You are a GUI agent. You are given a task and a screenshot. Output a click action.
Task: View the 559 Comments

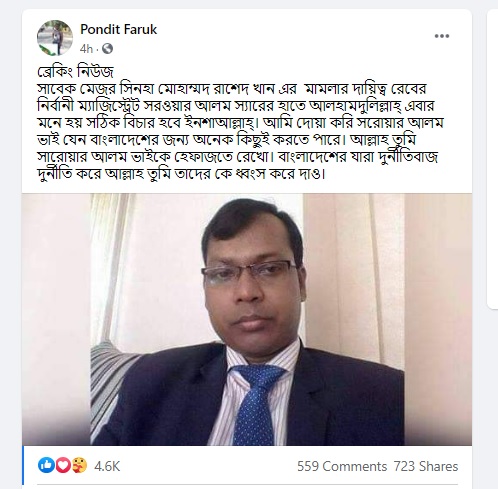tap(342, 466)
